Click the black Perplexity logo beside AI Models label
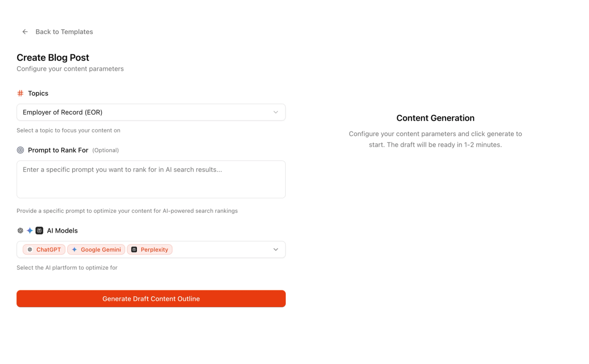Image resolution: width=589 pixels, height=364 pixels. click(x=39, y=231)
